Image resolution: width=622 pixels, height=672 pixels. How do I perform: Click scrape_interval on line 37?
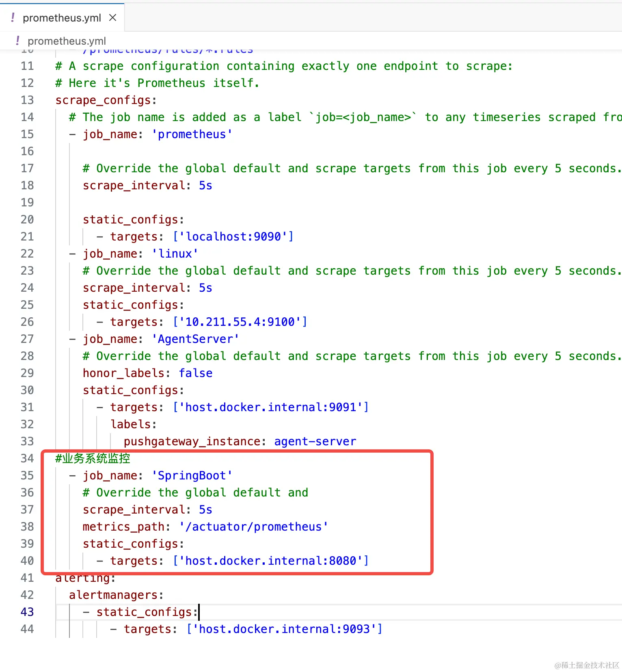134,509
